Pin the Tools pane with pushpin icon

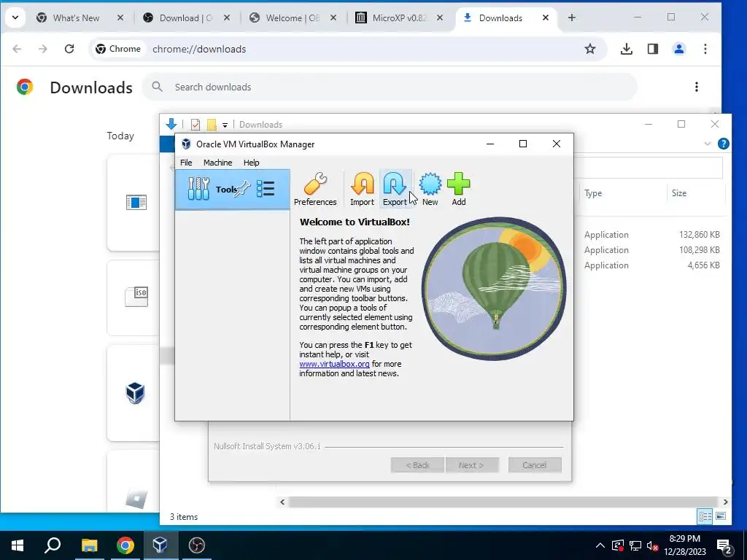[x=242, y=189]
